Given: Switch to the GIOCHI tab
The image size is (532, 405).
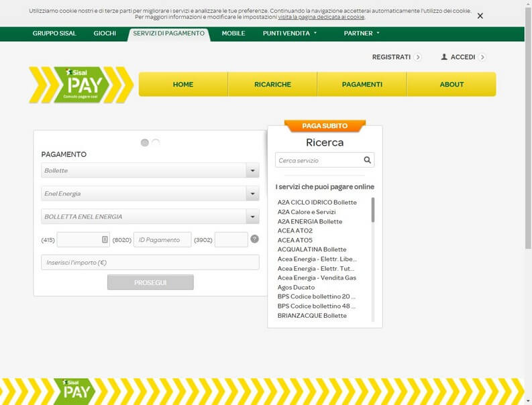Looking at the screenshot, I should (x=105, y=34).
